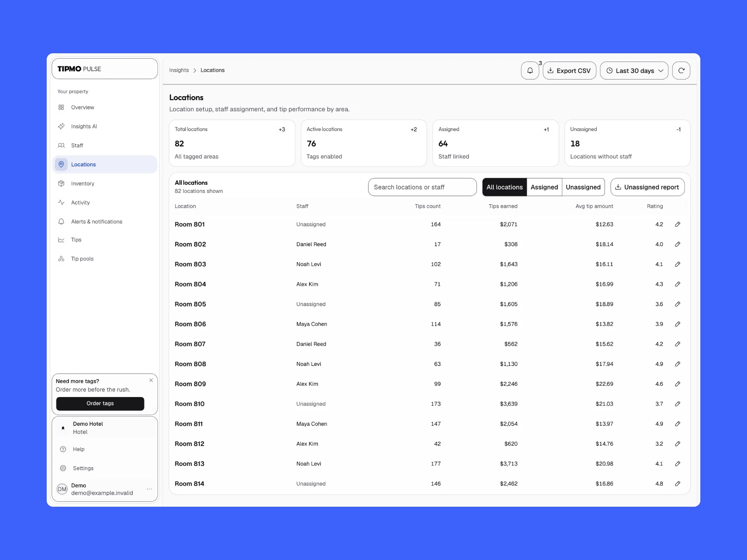747x560 pixels.
Task: Click the refresh icon button
Action: click(x=681, y=70)
